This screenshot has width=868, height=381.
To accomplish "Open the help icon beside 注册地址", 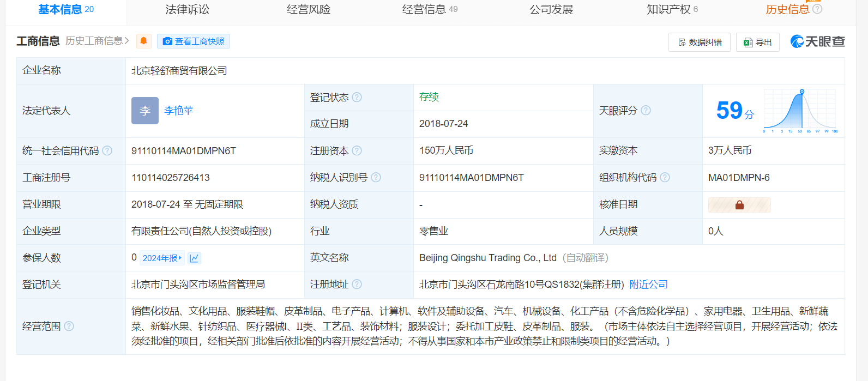I will coord(357,284).
